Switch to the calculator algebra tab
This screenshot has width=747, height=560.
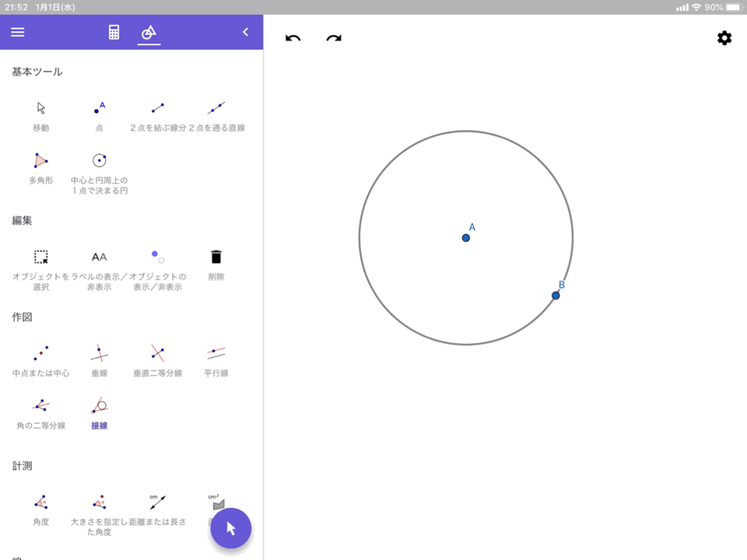click(114, 32)
